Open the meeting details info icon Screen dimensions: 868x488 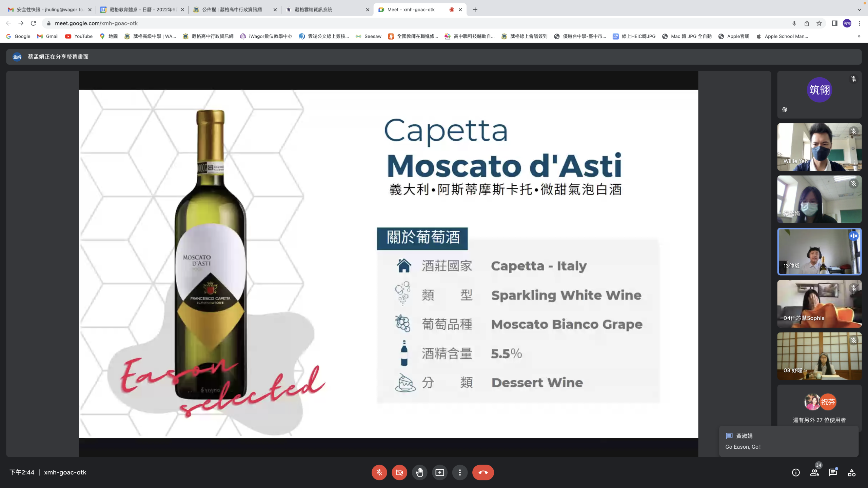pos(795,472)
